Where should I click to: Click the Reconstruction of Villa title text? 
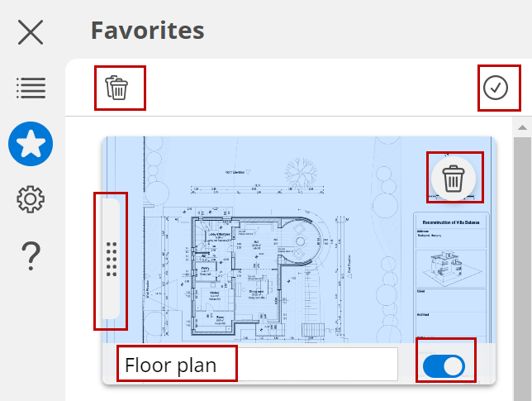450,222
